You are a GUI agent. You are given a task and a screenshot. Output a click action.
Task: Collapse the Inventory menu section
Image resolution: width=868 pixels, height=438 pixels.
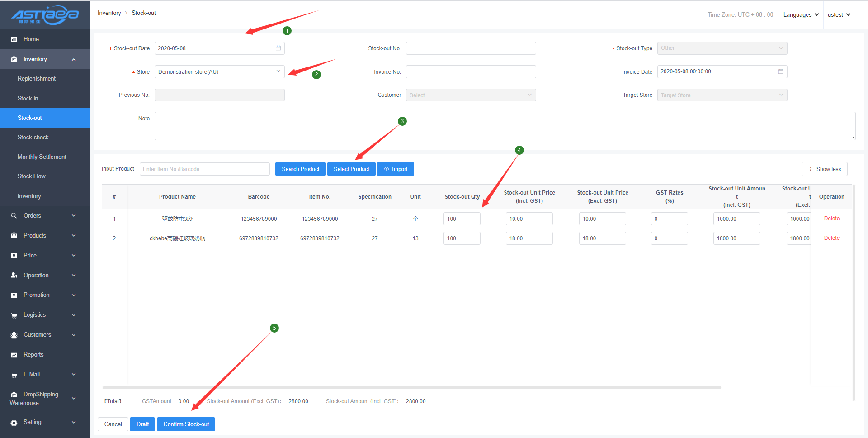click(44, 59)
